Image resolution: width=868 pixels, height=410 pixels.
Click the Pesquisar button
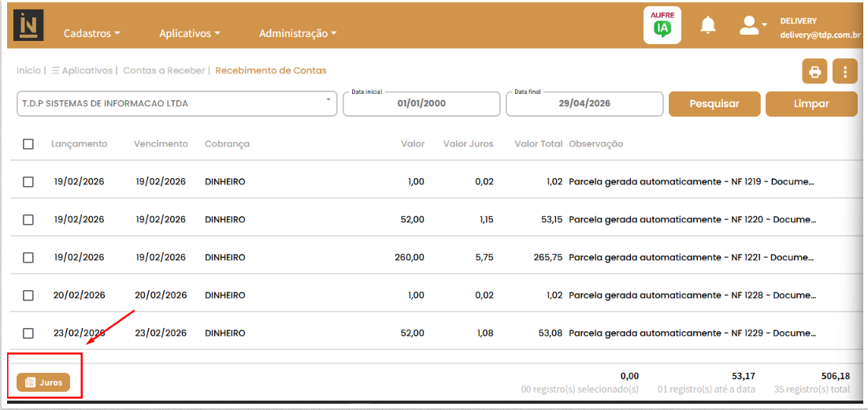point(714,103)
